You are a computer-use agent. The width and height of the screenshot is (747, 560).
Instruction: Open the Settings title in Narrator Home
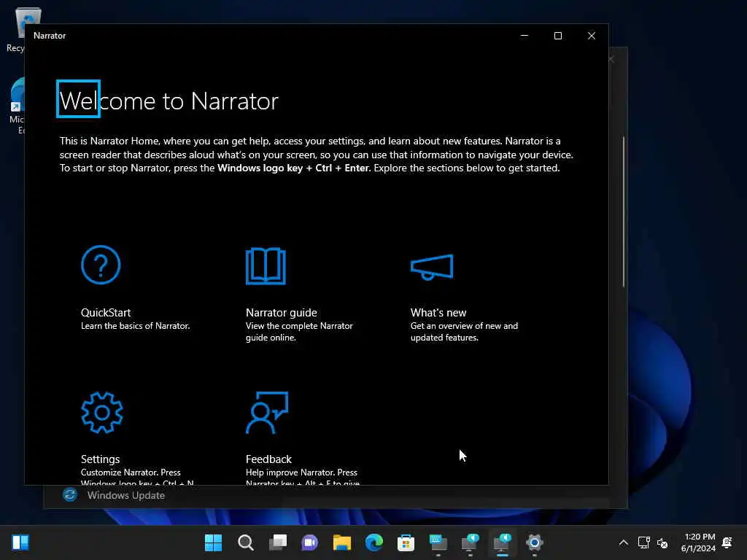(100, 459)
